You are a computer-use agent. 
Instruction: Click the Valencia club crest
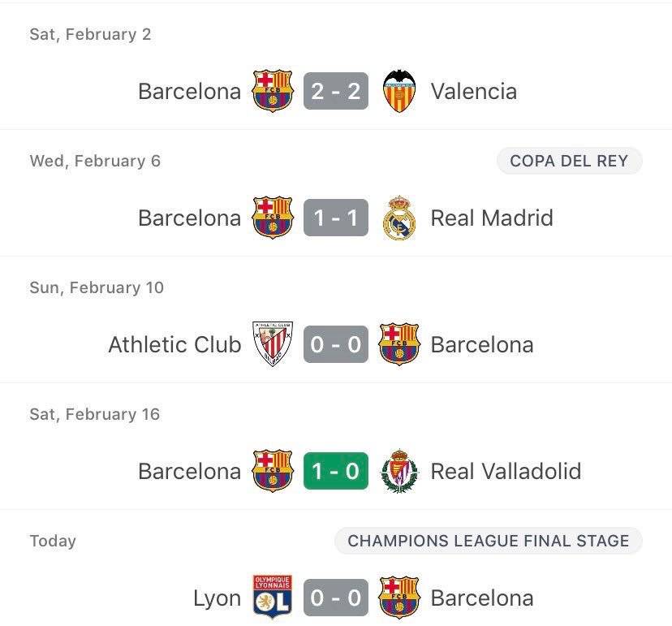click(399, 91)
